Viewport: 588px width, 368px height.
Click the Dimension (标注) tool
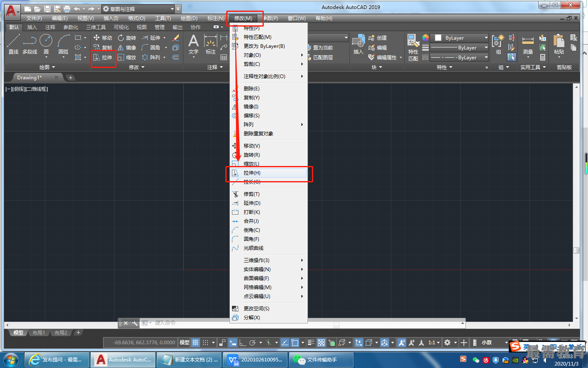point(210,44)
